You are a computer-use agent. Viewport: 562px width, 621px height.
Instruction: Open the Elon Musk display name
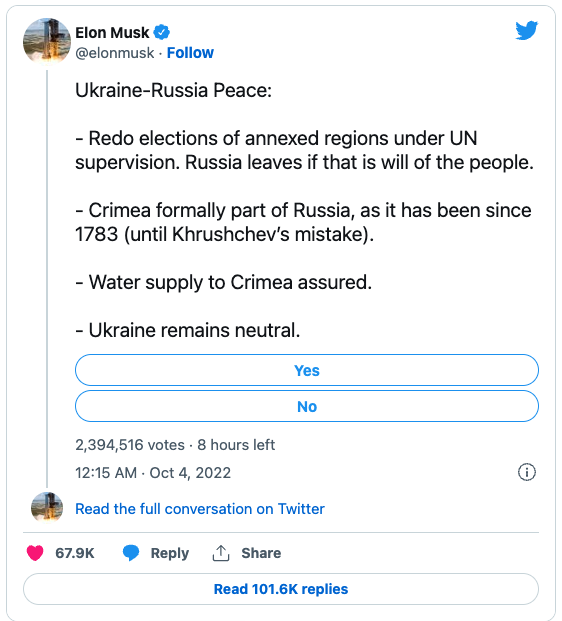(112, 32)
